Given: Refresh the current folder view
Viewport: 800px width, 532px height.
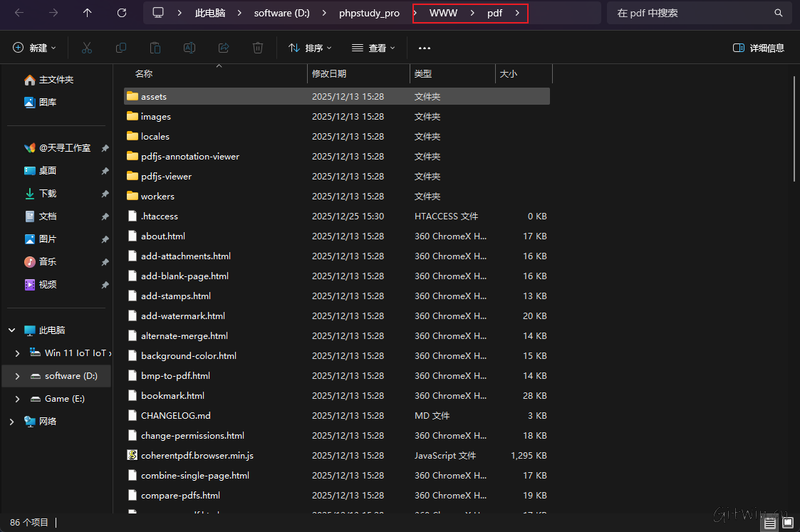Looking at the screenshot, I should click(x=122, y=13).
